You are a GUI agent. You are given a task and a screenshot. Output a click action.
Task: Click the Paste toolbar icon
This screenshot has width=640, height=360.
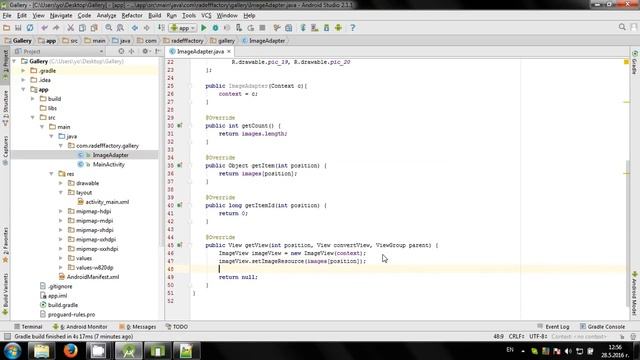[x=94, y=28]
